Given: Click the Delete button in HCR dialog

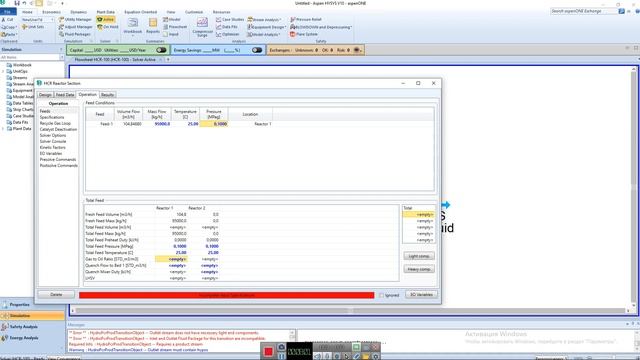Looking at the screenshot, I should (56, 295).
